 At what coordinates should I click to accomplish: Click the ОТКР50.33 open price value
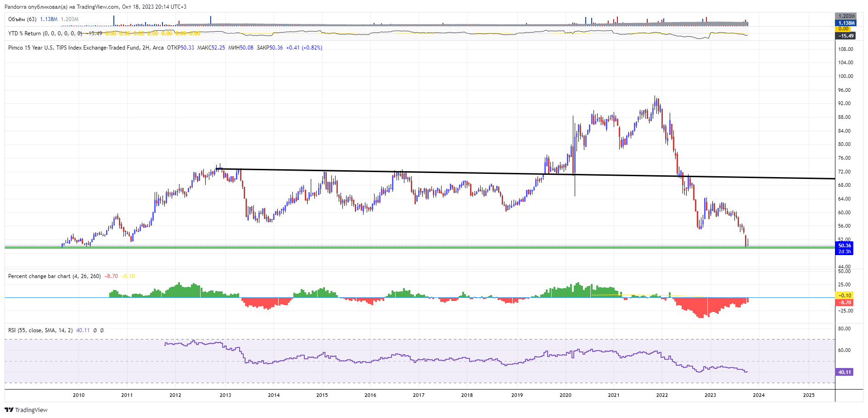[180, 48]
